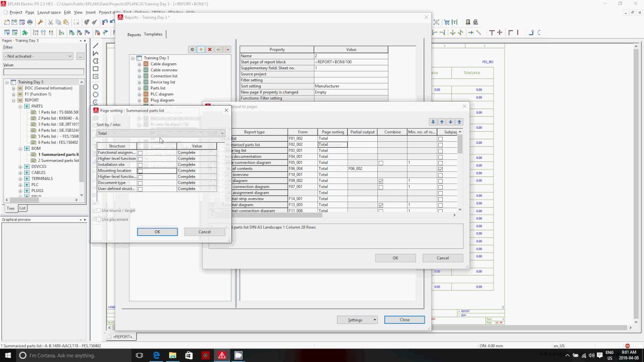Image resolution: width=644 pixels, height=362 pixels.
Task: Select the rectangle drawing tool in vertical toolbar
Action: [x=96, y=69]
